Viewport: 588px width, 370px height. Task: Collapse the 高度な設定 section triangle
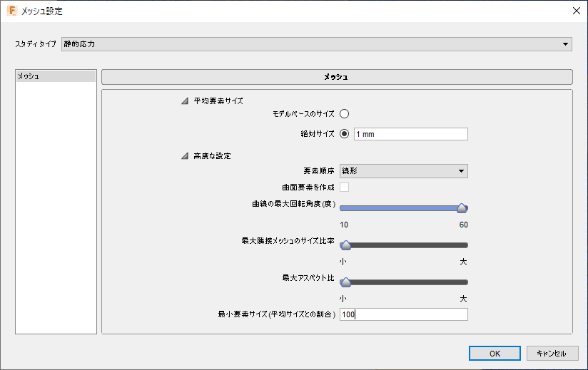pyautogui.click(x=184, y=155)
